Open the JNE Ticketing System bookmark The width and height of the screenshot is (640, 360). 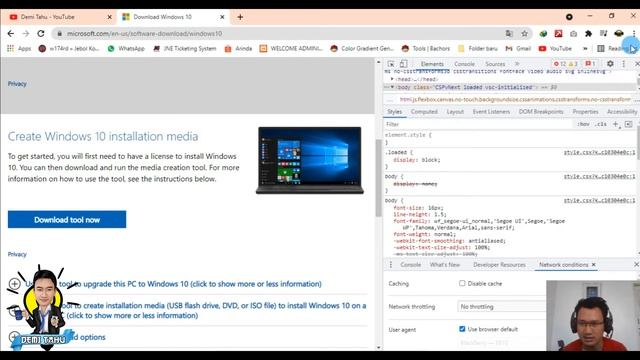(x=184, y=48)
